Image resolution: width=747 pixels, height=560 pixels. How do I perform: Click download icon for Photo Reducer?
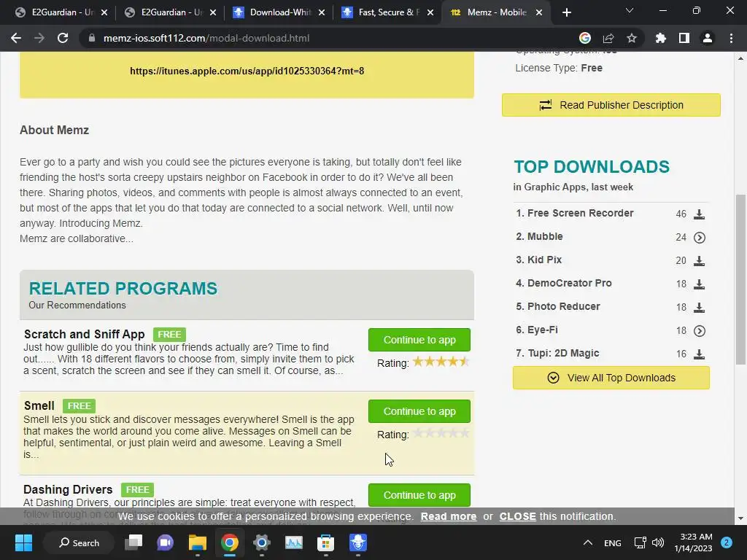click(x=699, y=308)
